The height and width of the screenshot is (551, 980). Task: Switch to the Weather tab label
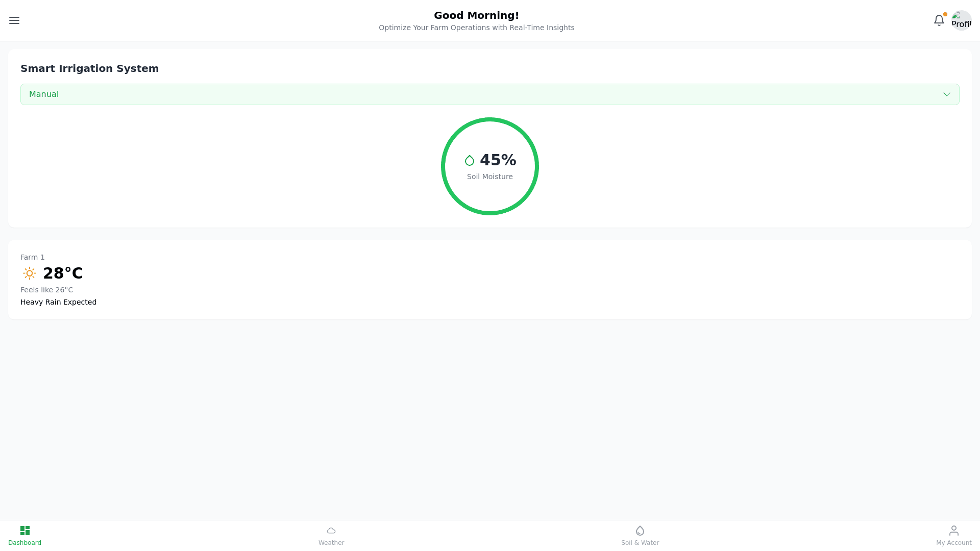pyautogui.click(x=331, y=543)
